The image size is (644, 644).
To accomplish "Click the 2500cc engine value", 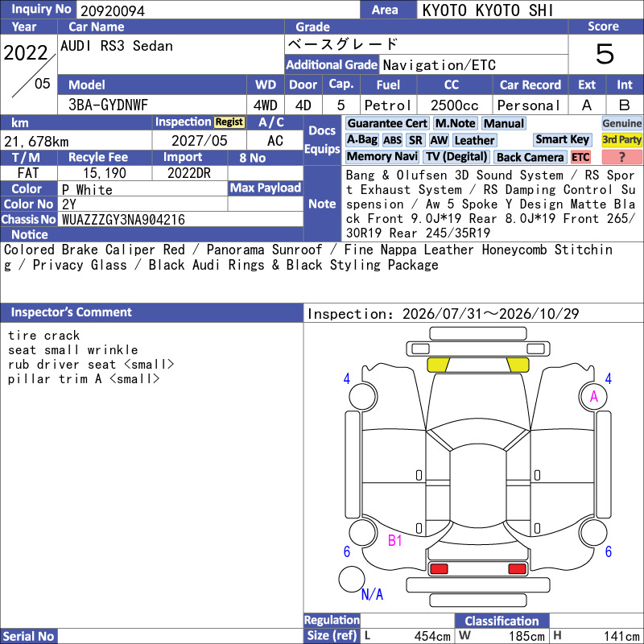I will tap(454, 105).
